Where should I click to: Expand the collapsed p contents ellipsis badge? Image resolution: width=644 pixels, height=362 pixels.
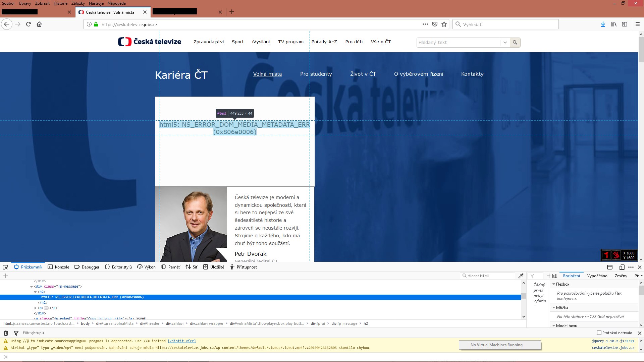pyautogui.click(x=46, y=308)
